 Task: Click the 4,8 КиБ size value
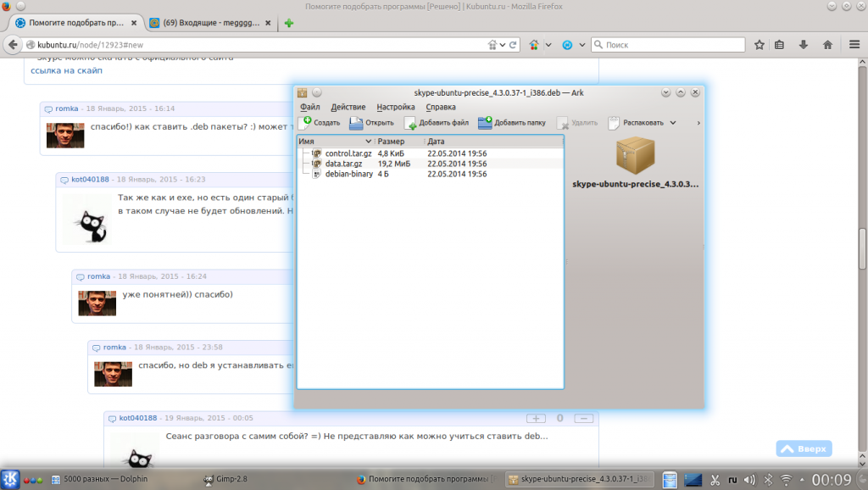[x=391, y=153]
